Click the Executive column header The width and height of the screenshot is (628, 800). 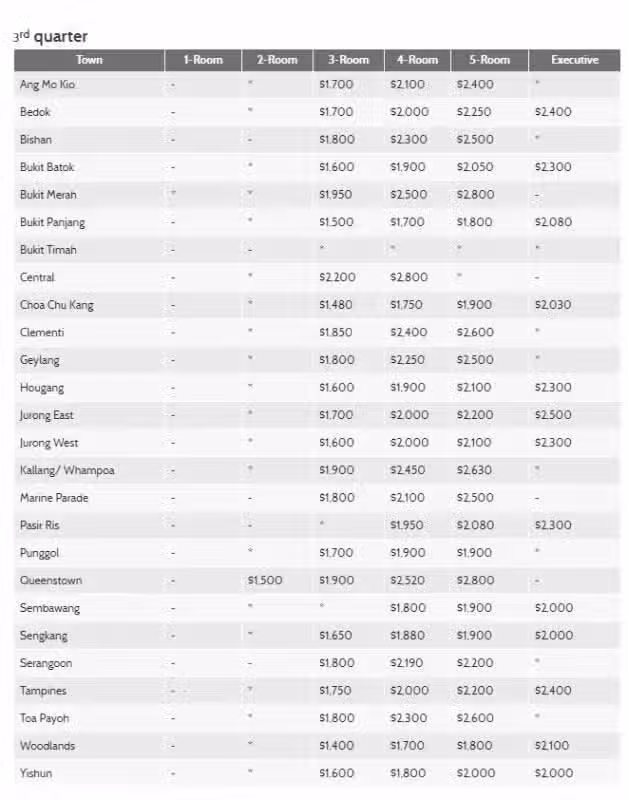(574, 60)
